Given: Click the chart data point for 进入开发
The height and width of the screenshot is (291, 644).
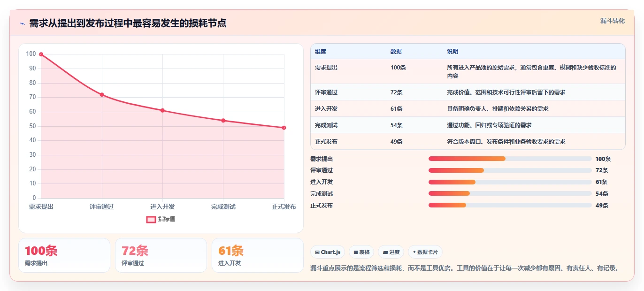Looking at the screenshot, I should point(162,110).
